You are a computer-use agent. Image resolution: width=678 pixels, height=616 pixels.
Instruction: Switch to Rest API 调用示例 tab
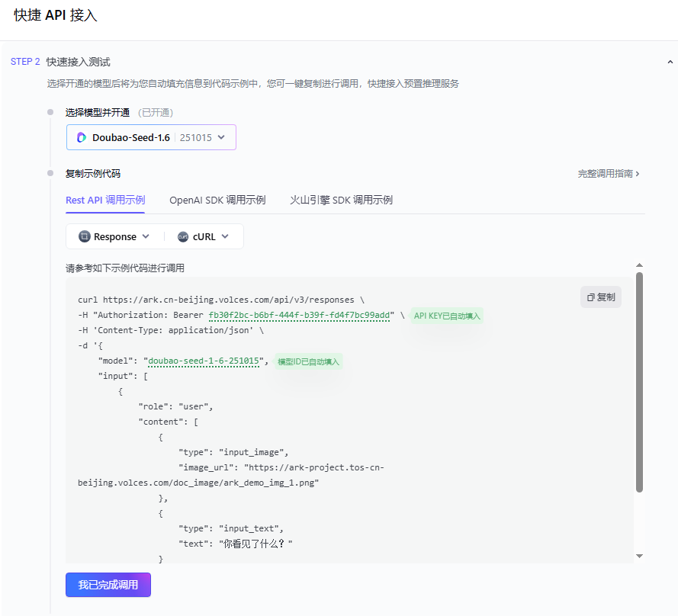[105, 201]
